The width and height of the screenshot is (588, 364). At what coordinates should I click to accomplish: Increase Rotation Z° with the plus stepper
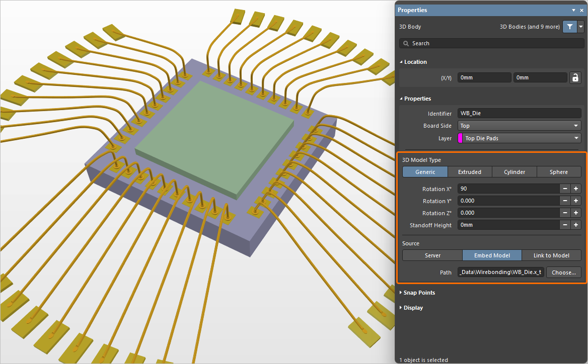pos(575,213)
